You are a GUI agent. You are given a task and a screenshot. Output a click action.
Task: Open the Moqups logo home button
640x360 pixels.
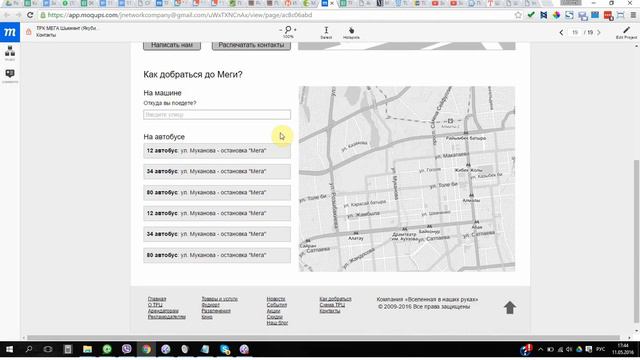point(10,32)
